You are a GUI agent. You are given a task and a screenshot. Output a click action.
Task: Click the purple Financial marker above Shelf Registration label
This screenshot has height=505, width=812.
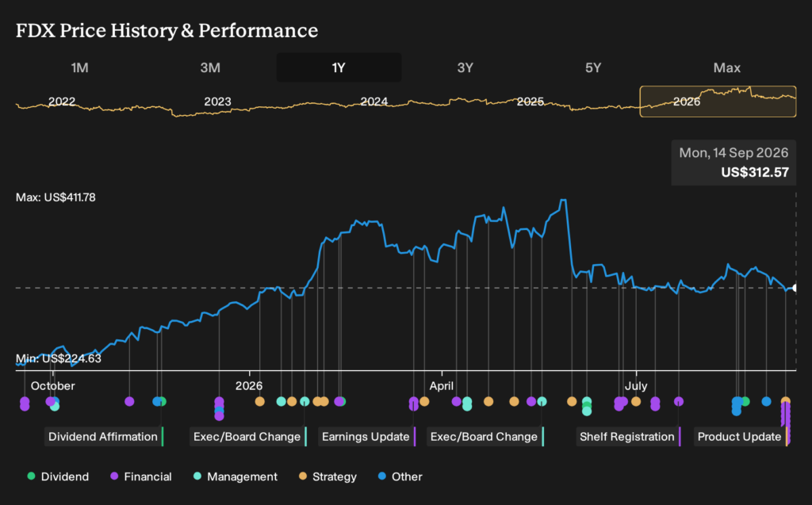pyautogui.click(x=679, y=401)
